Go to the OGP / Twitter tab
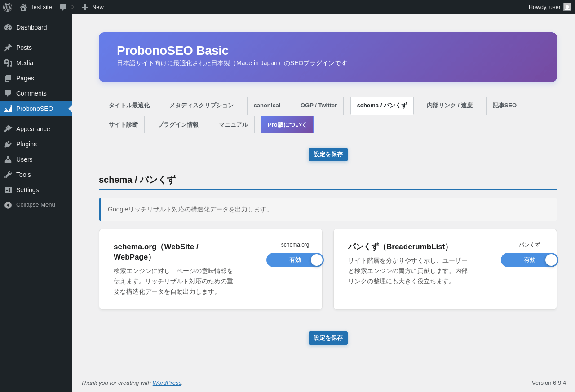This screenshot has width=575, height=392. (318, 106)
